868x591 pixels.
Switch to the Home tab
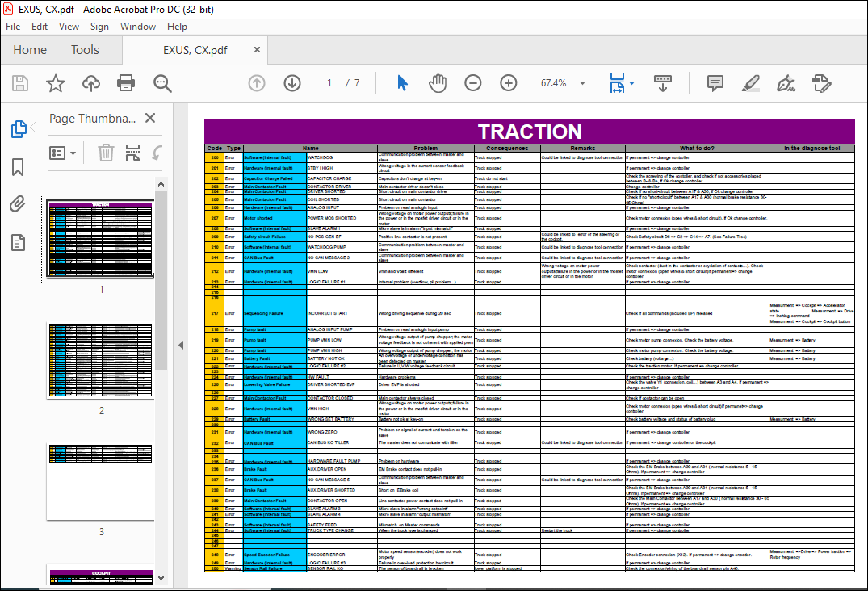tap(30, 50)
